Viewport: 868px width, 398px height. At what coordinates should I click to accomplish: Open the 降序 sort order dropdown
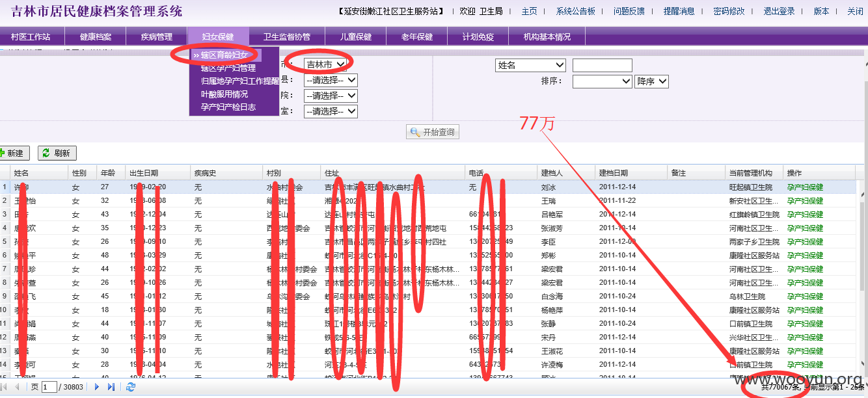coord(651,81)
